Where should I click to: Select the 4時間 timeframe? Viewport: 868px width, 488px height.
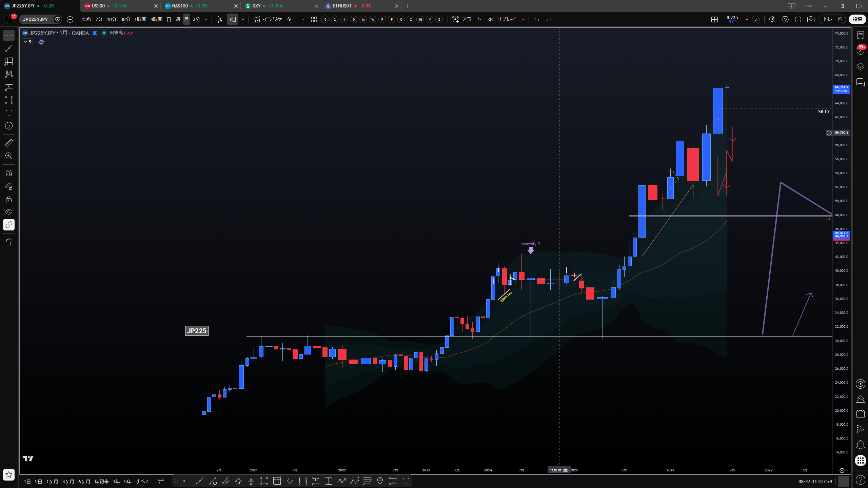pyautogui.click(x=156, y=19)
